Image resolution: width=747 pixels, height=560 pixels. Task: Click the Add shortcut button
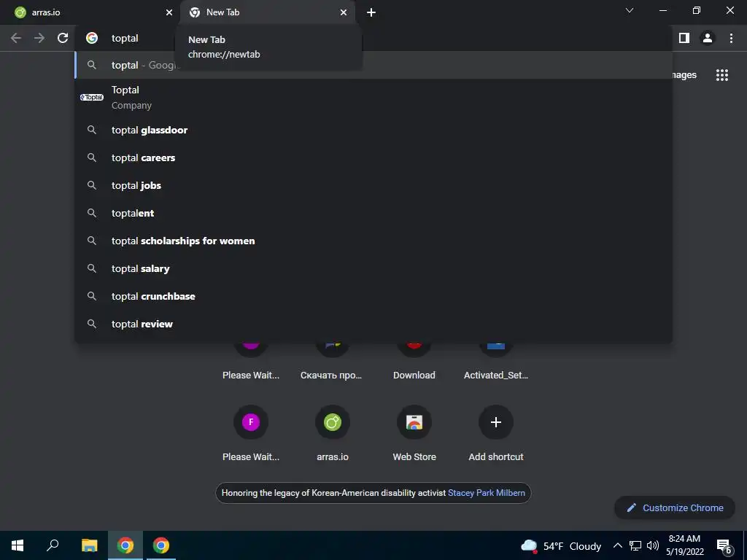point(496,434)
